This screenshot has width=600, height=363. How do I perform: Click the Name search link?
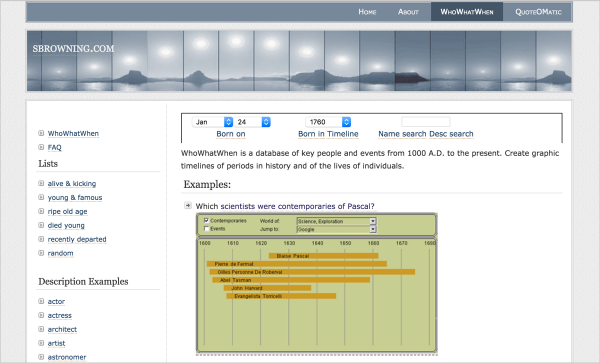pos(402,134)
